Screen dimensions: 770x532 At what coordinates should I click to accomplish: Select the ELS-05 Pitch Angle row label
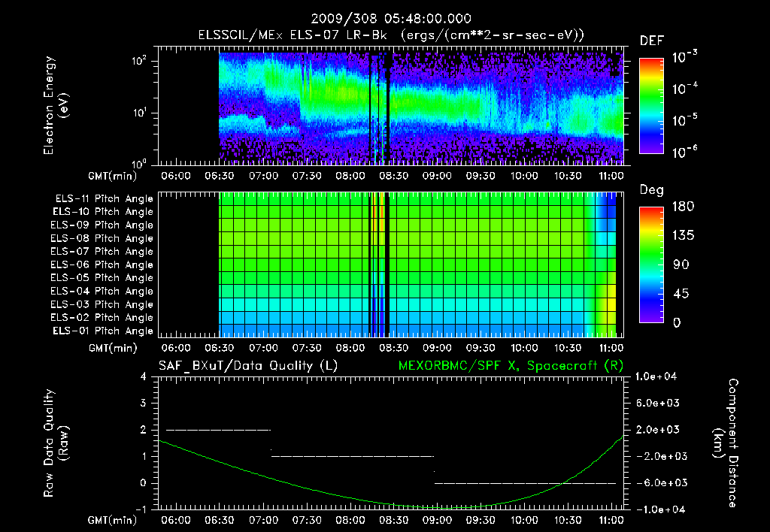coord(102,278)
